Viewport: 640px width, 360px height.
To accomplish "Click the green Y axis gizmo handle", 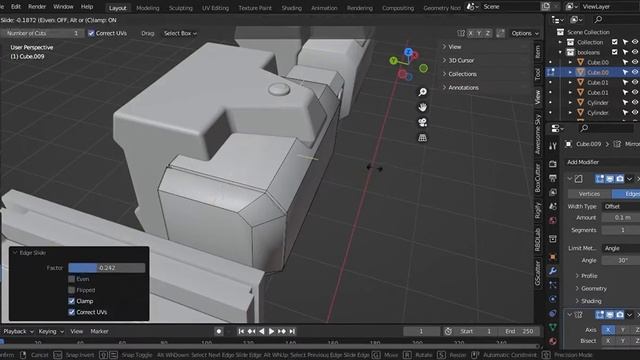I will [393, 61].
